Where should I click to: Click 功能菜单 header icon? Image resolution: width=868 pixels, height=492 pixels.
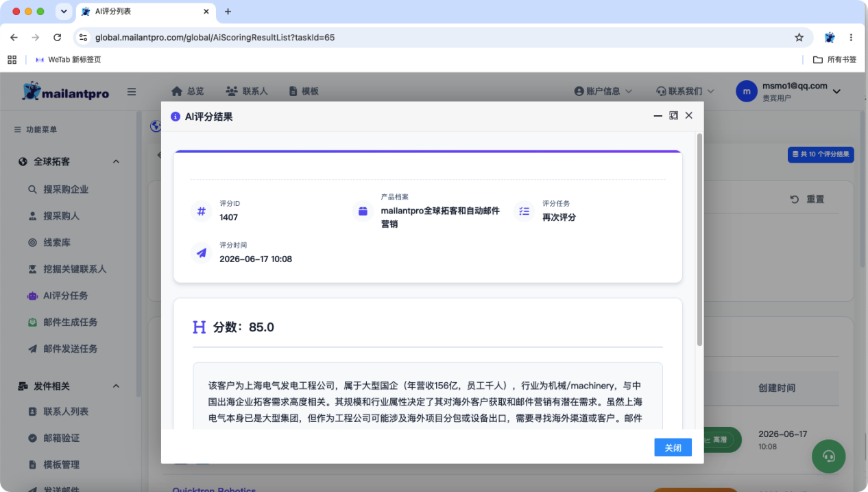18,130
